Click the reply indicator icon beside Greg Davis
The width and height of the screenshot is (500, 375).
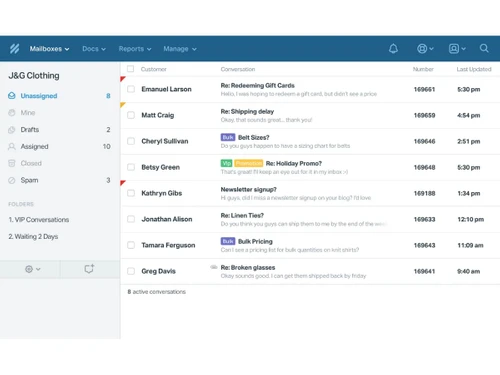coord(214,267)
